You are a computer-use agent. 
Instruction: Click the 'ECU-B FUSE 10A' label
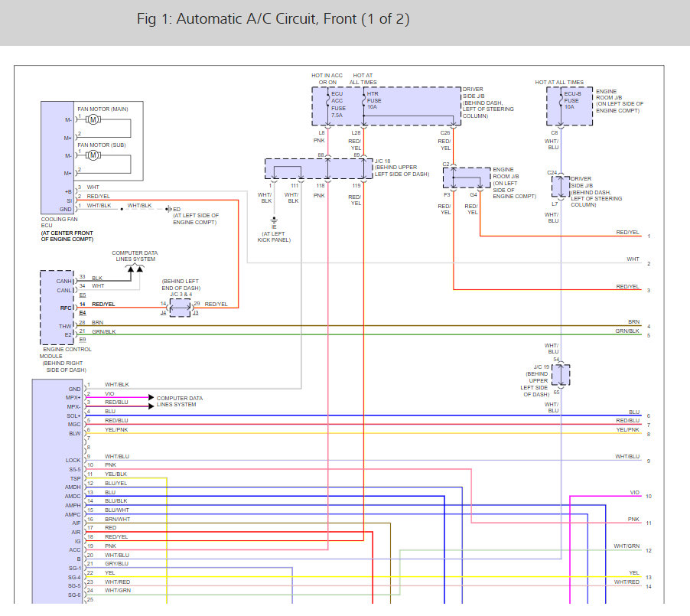pos(572,100)
